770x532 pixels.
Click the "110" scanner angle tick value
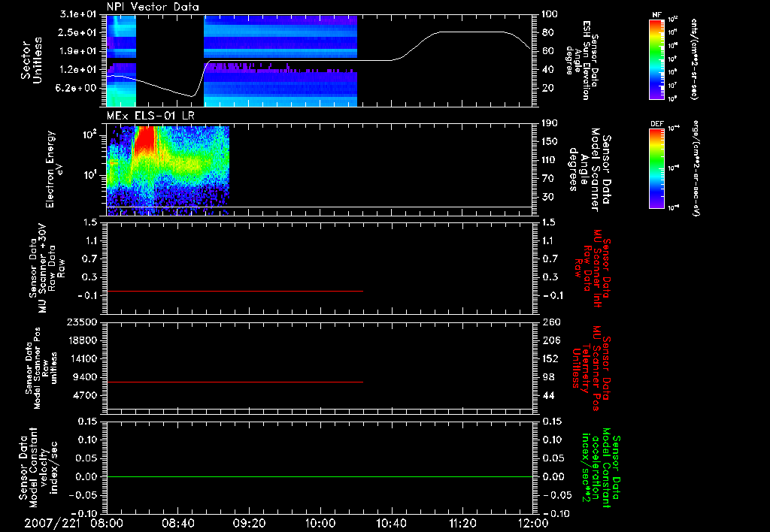(x=550, y=160)
